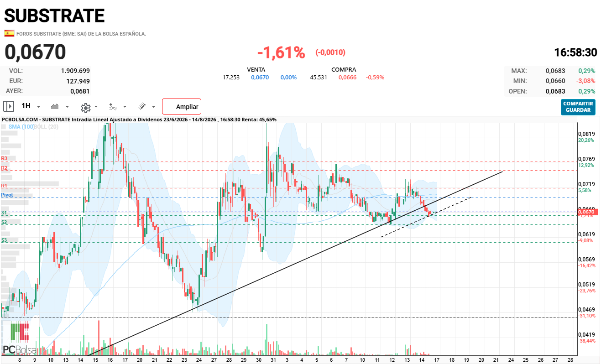Click the 0,0819 price axis label
Screen dimensions: 601x364
586,134
